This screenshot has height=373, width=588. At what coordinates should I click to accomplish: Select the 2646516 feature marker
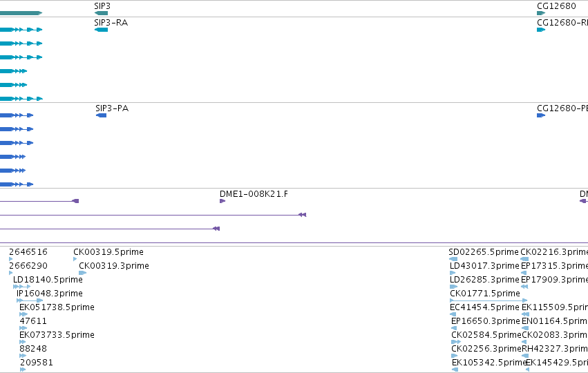click(x=10, y=259)
